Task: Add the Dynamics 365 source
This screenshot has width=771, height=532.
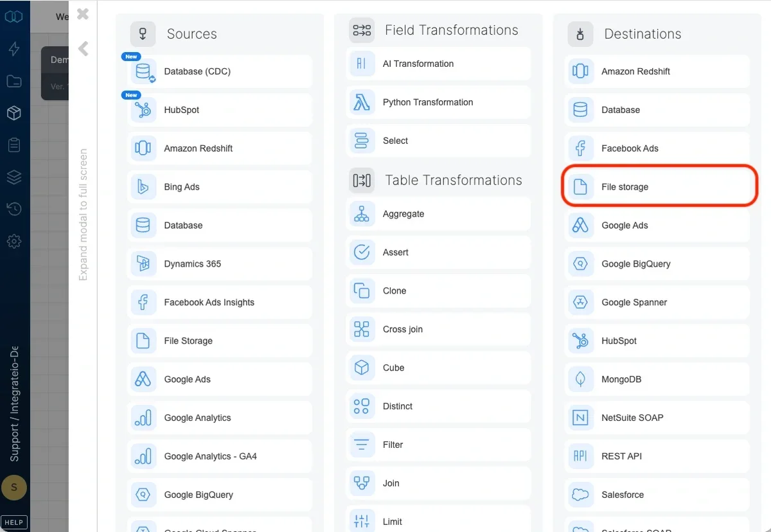Action: (x=220, y=264)
